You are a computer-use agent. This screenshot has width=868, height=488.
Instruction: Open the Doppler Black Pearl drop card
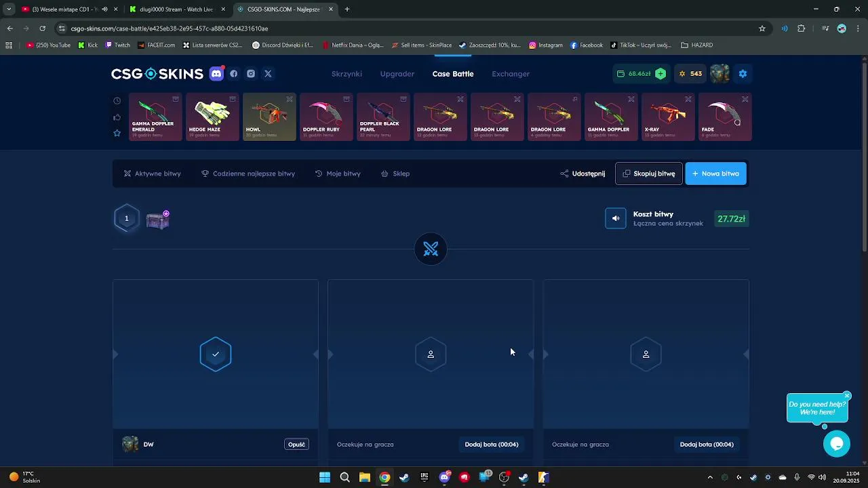(383, 117)
